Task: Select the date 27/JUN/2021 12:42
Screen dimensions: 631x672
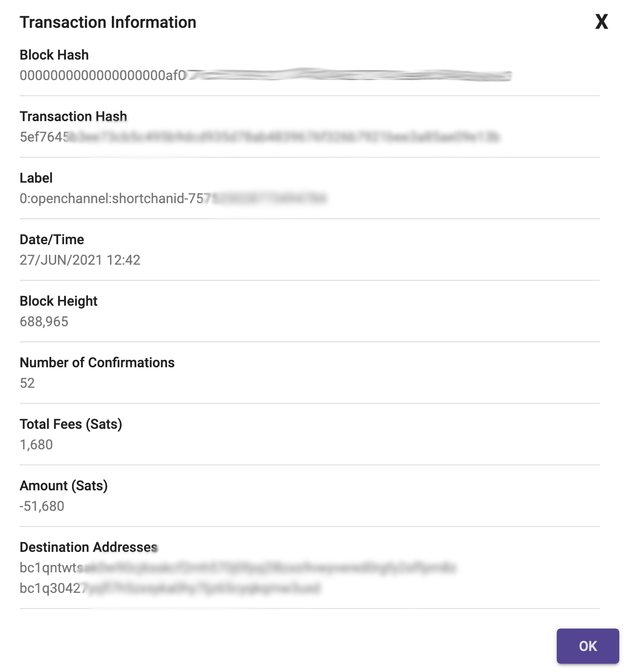Action: point(80,260)
